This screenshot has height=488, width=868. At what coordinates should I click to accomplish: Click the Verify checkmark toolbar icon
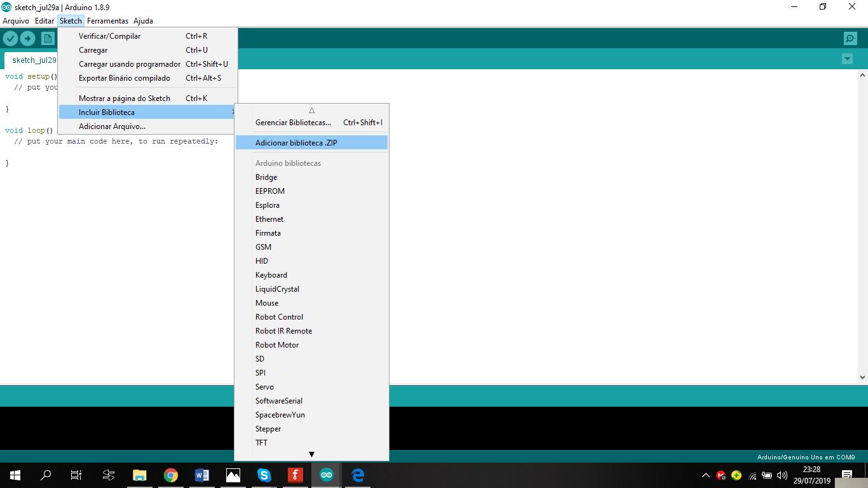[x=10, y=39]
